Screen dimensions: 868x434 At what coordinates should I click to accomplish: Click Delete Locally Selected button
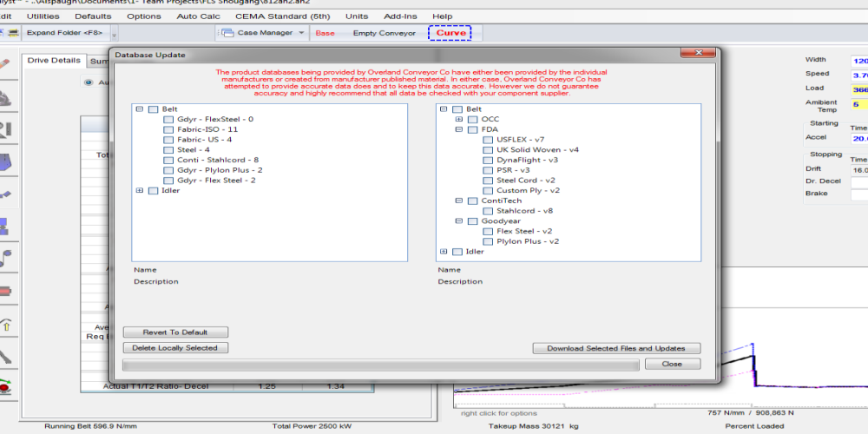(x=175, y=348)
